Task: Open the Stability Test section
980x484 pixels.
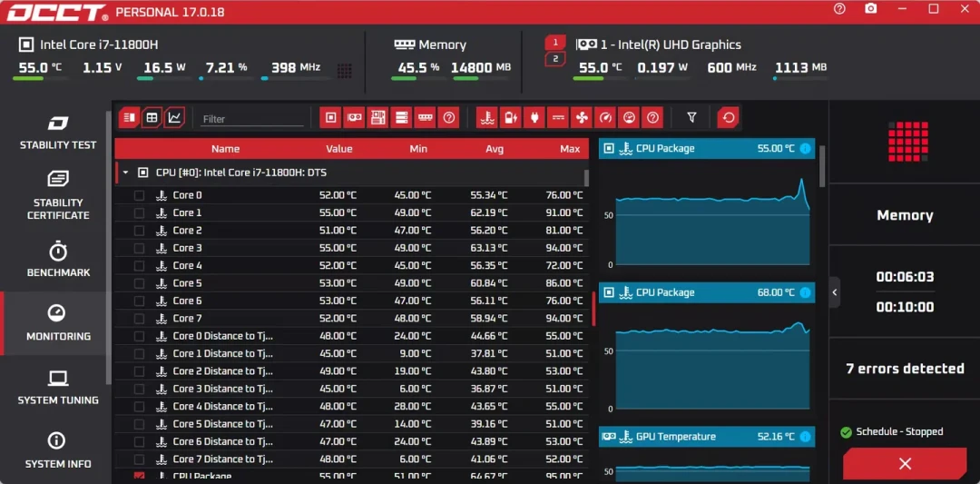Action: 58,133
